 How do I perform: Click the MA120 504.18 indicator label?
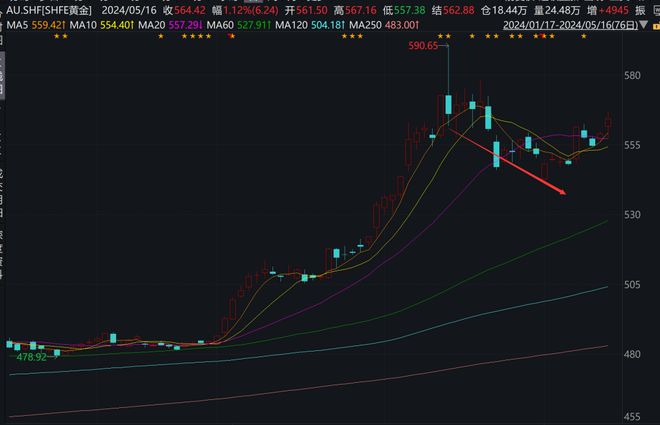(310, 25)
